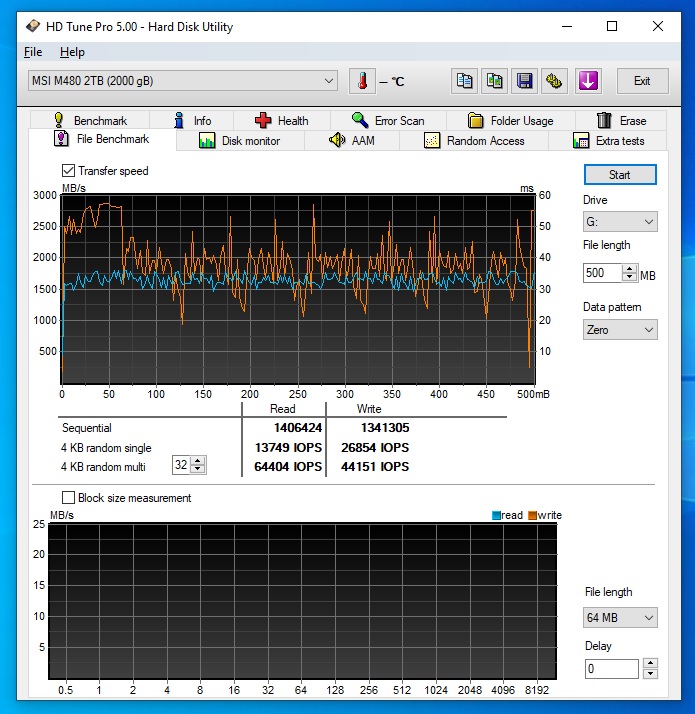
Task: Click the thermometer temperature icon
Action: pos(362,81)
